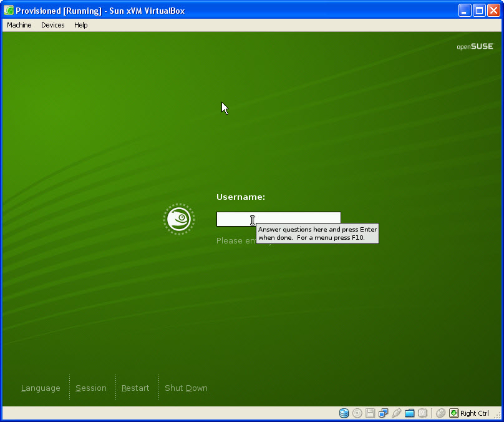Open the Help menu
Image resolution: width=504 pixels, height=422 pixels.
[x=80, y=25]
